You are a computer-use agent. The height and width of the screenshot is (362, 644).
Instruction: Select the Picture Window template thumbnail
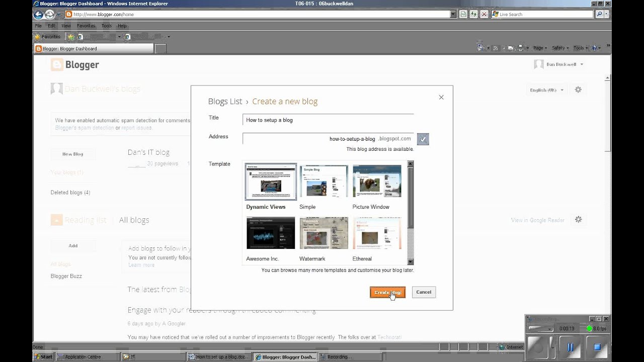pyautogui.click(x=377, y=182)
